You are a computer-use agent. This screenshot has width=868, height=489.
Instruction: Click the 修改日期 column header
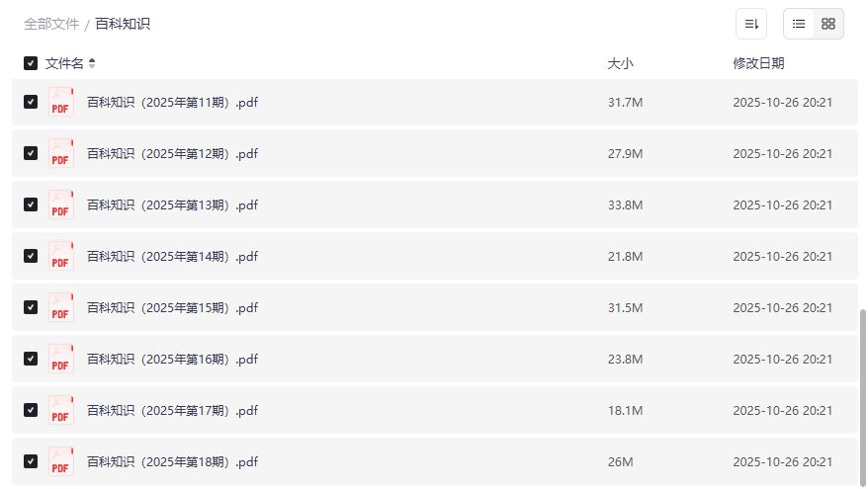click(x=758, y=63)
